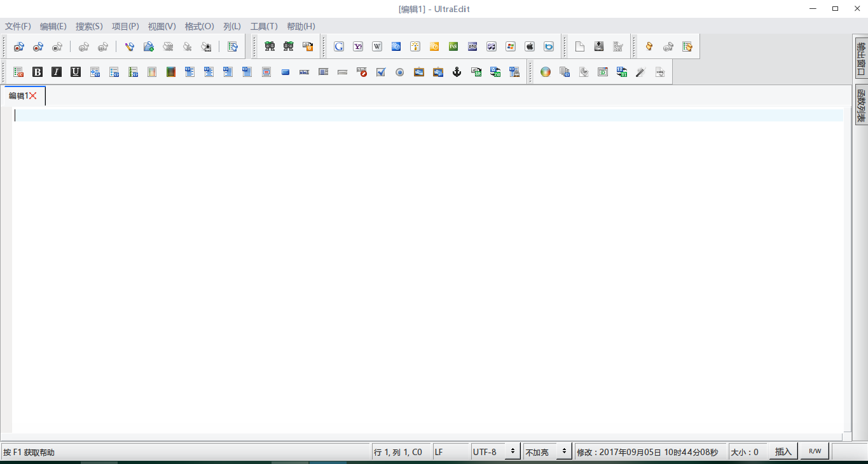
Task: Open the 视图(V) menu
Action: [x=162, y=26]
